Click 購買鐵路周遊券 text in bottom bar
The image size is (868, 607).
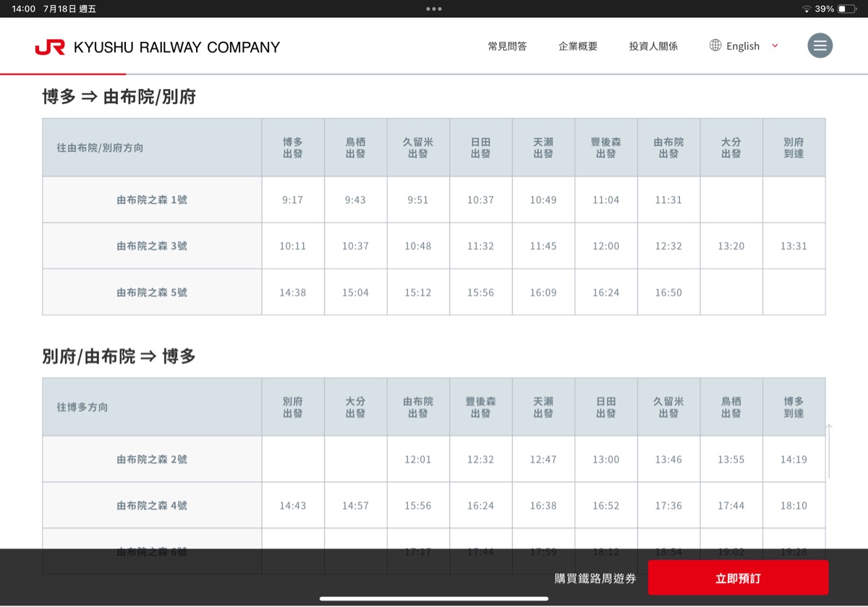(x=595, y=579)
